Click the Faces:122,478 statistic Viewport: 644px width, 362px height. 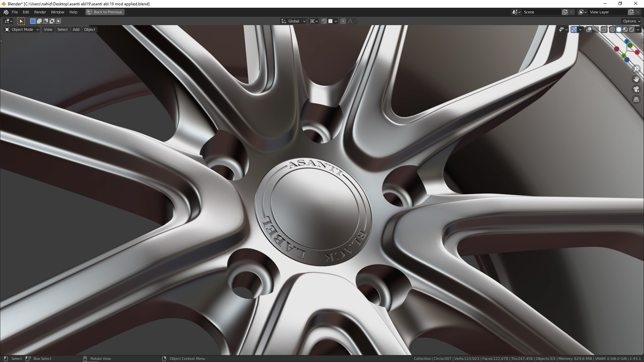click(x=495, y=359)
